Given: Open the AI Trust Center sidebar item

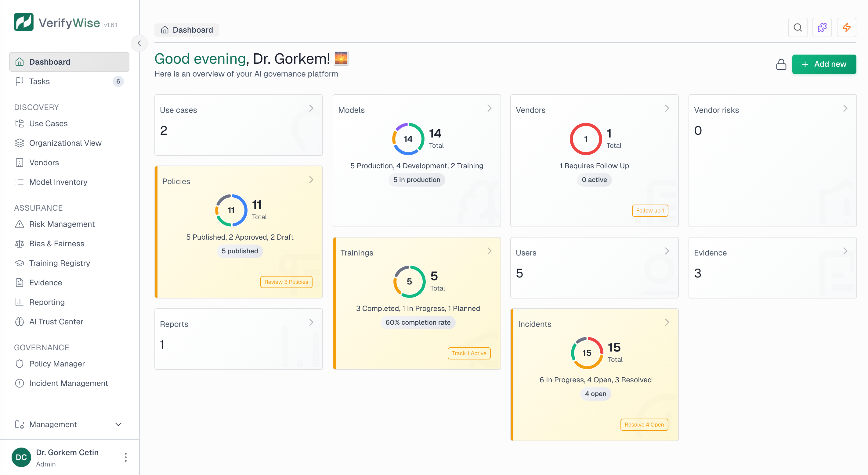Looking at the screenshot, I should coord(56,321).
